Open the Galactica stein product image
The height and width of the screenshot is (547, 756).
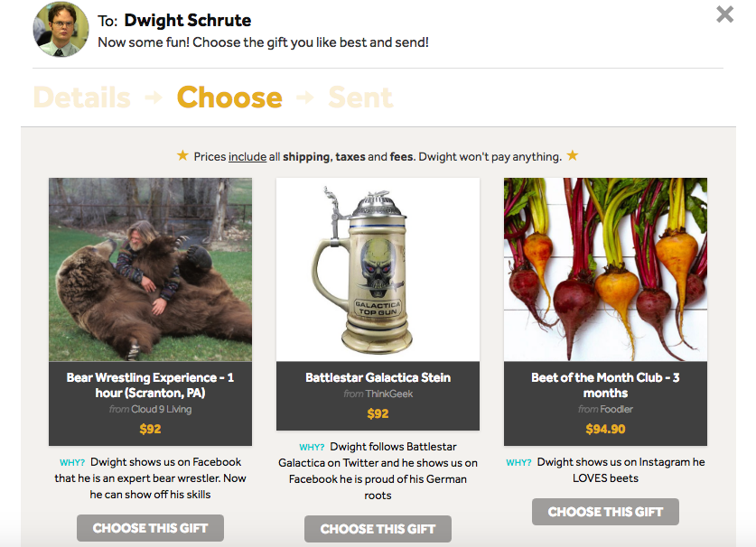378,269
